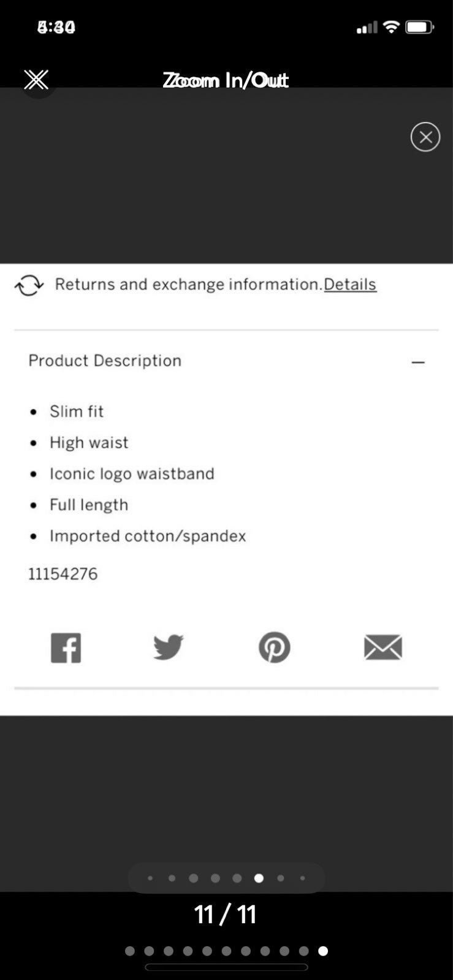
Task: Select the first small dot in the inner carousel indicator
Action: [150, 878]
